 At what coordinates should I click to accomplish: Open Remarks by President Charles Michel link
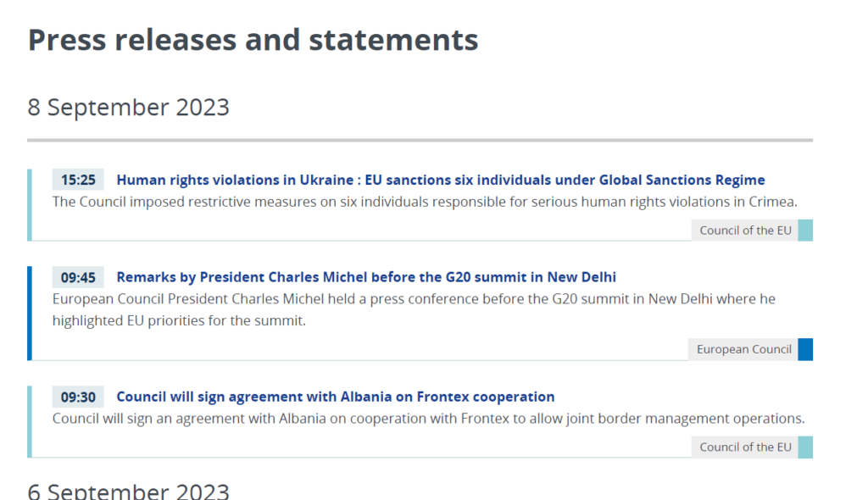point(366,277)
